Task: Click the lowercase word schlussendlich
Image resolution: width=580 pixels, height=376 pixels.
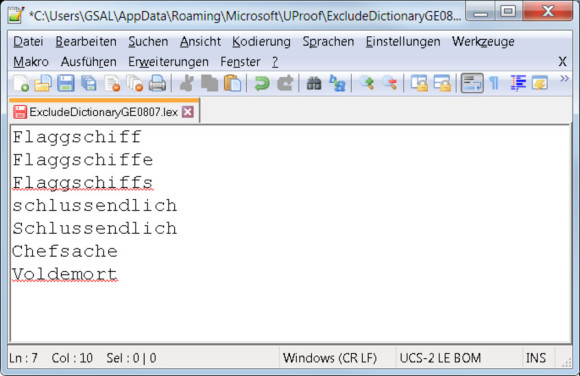Action: pos(95,206)
